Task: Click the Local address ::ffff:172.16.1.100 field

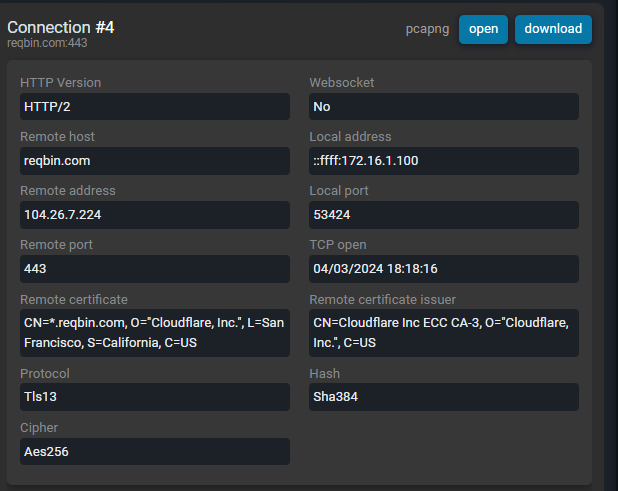Action: pyautogui.click(x=444, y=161)
